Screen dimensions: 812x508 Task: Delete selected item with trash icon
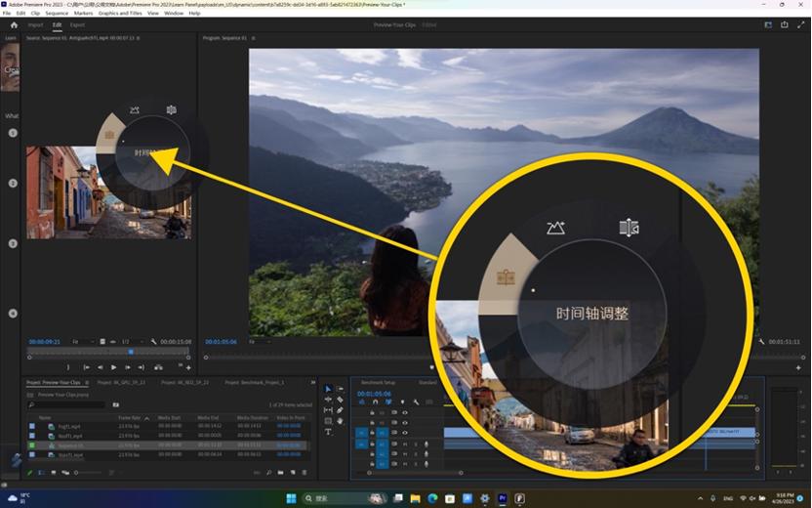(304, 473)
